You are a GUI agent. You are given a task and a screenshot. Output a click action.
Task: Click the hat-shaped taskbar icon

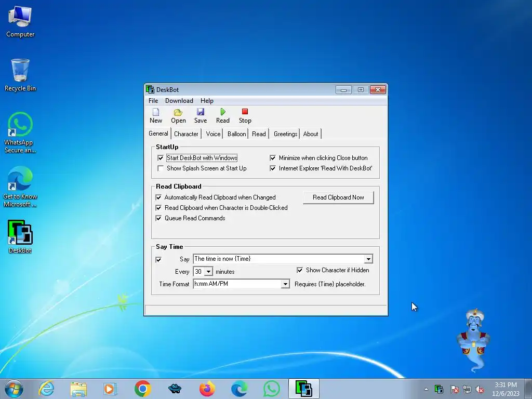coord(175,389)
